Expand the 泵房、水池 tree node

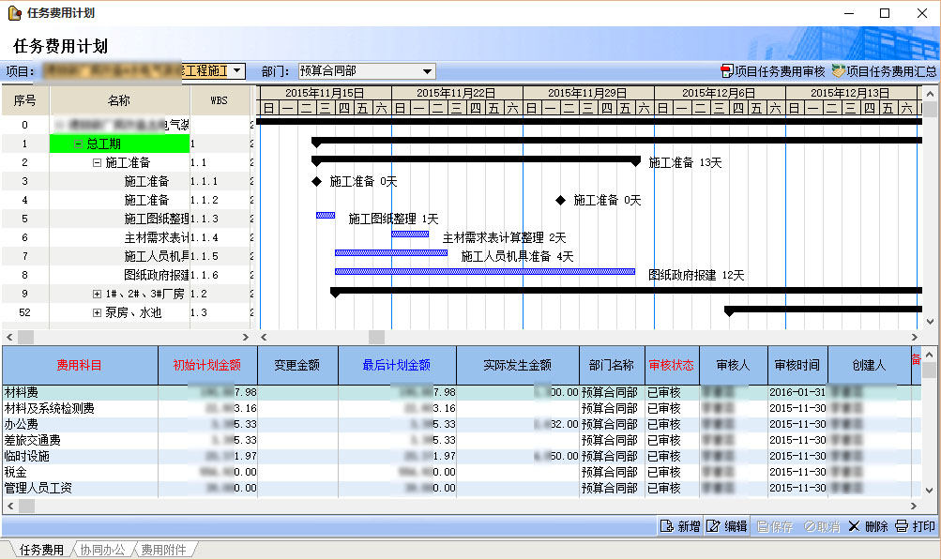tap(97, 312)
